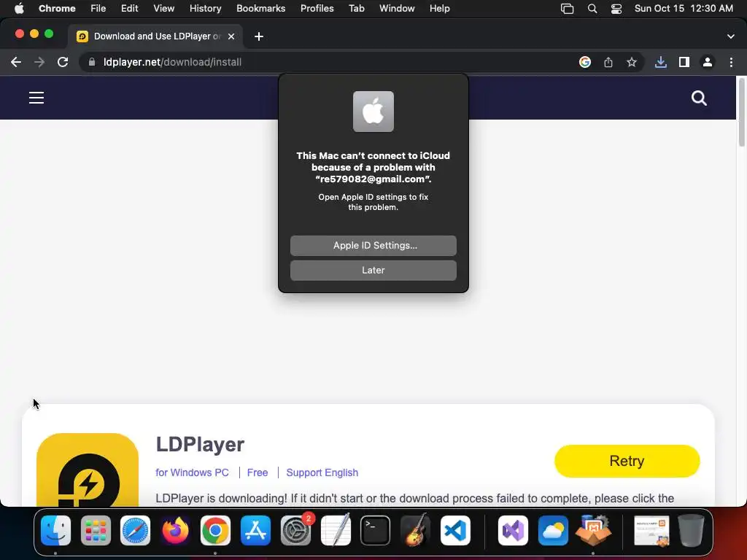Open the Apple menu in the menu bar
This screenshot has width=747, height=560.
click(x=19, y=9)
